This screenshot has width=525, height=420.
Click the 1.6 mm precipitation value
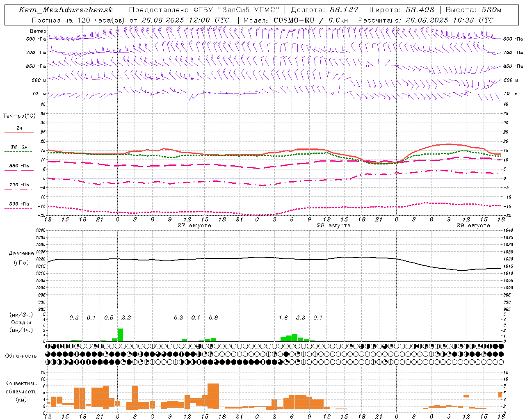283,318
